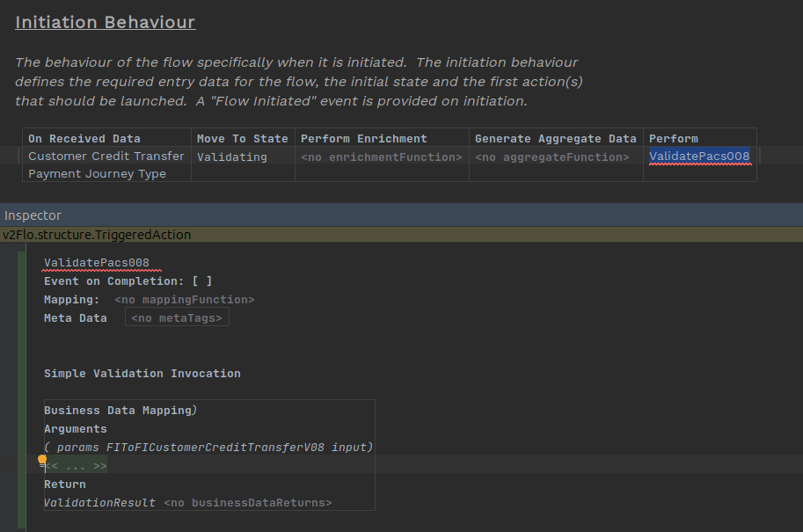Click the Business Data Mapping label
Screen dimensions: 803x532
[x=117, y=411]
